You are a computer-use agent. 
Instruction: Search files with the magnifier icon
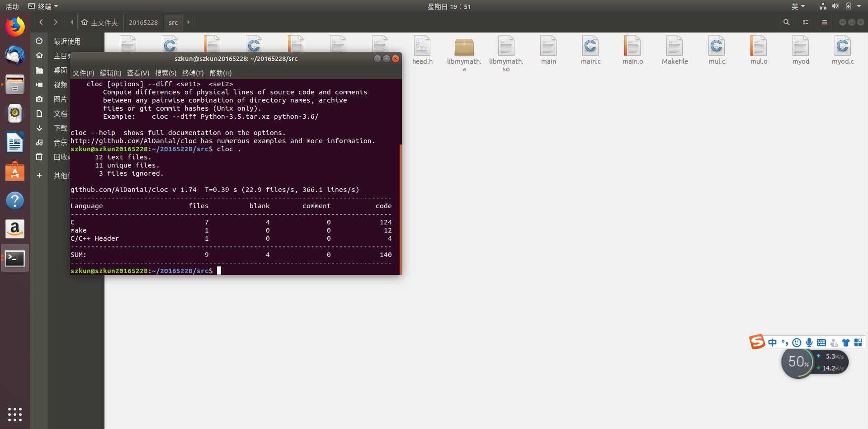(787, 22)
